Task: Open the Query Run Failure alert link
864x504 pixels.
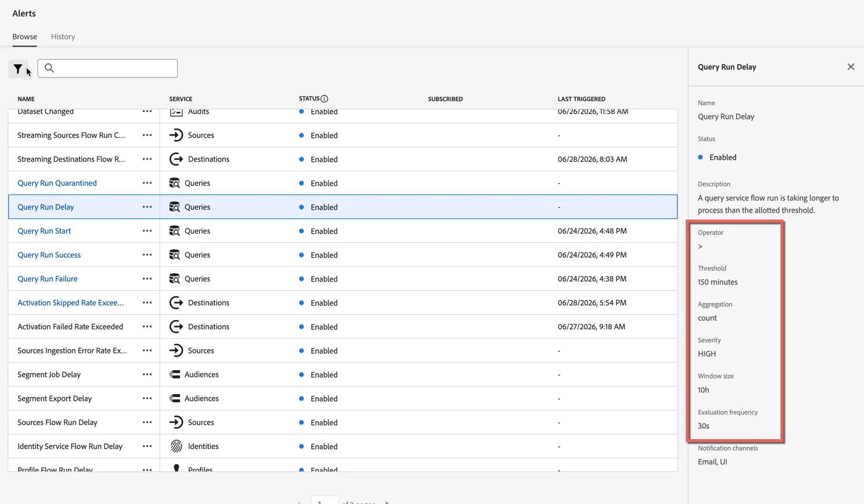Action: 47,279
